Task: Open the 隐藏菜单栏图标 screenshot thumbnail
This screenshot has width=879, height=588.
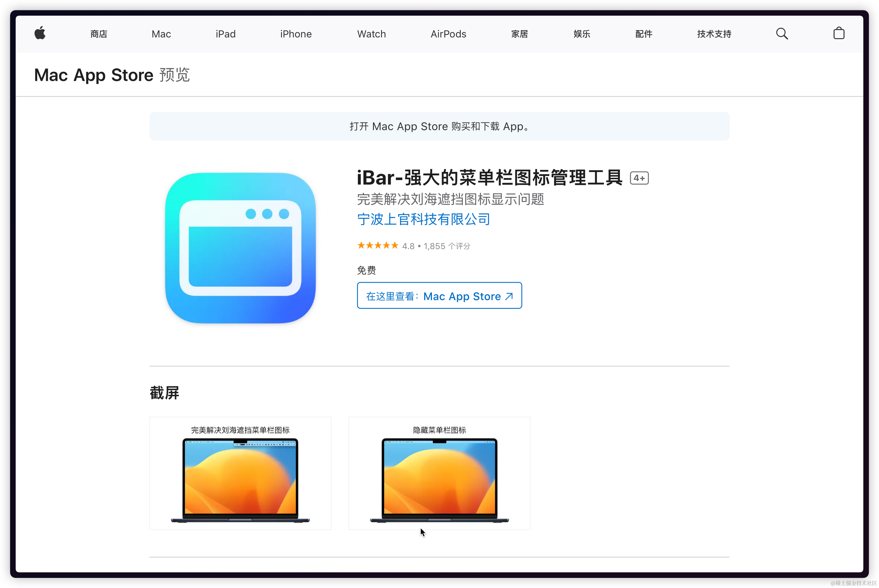Action: [439, 473]
